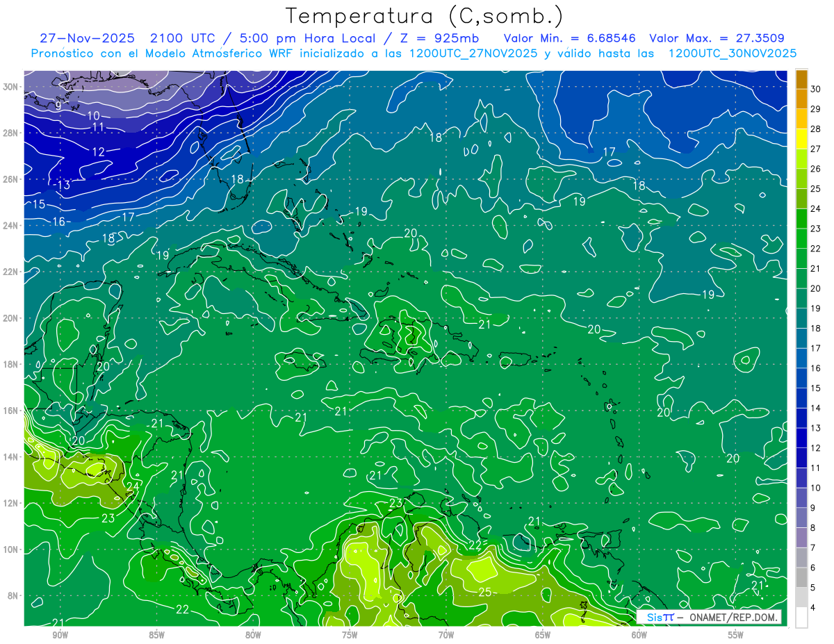
Task: Click the '14N' latitude label
Action: [10, 457]
